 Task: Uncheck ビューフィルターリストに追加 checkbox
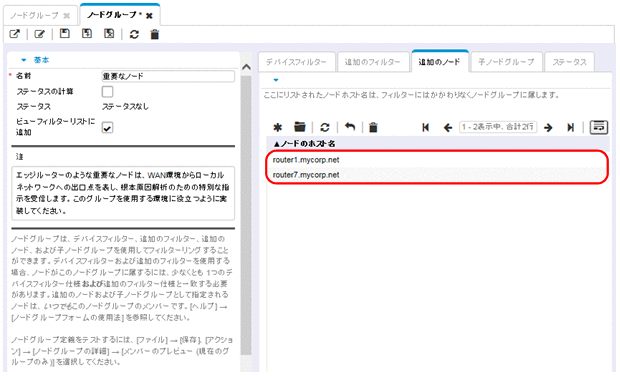[108, 127]
